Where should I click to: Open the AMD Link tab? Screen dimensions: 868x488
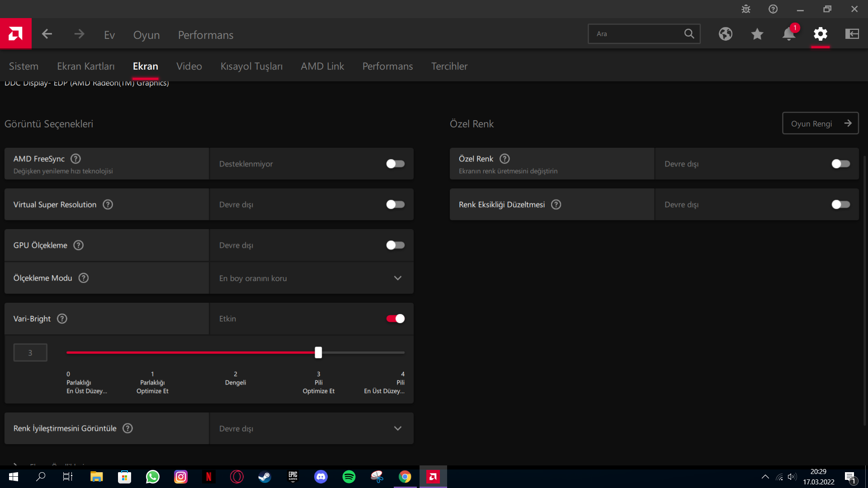pyautogui.click(x=322, y=66)
